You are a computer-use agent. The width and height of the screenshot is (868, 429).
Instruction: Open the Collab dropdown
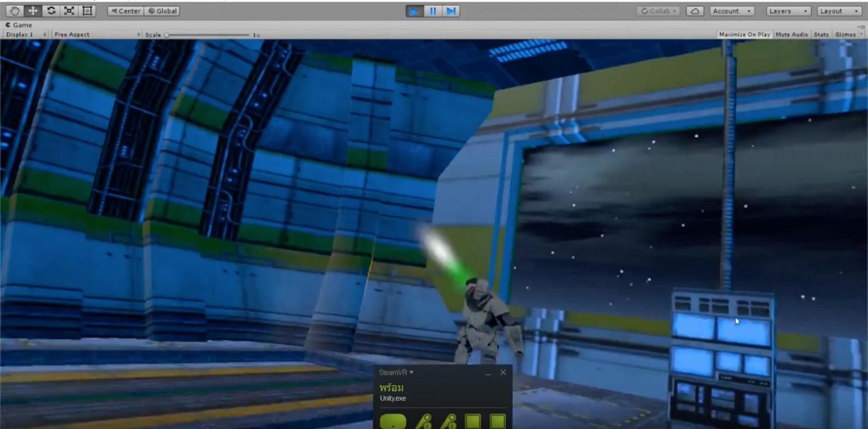click(658, 11)
